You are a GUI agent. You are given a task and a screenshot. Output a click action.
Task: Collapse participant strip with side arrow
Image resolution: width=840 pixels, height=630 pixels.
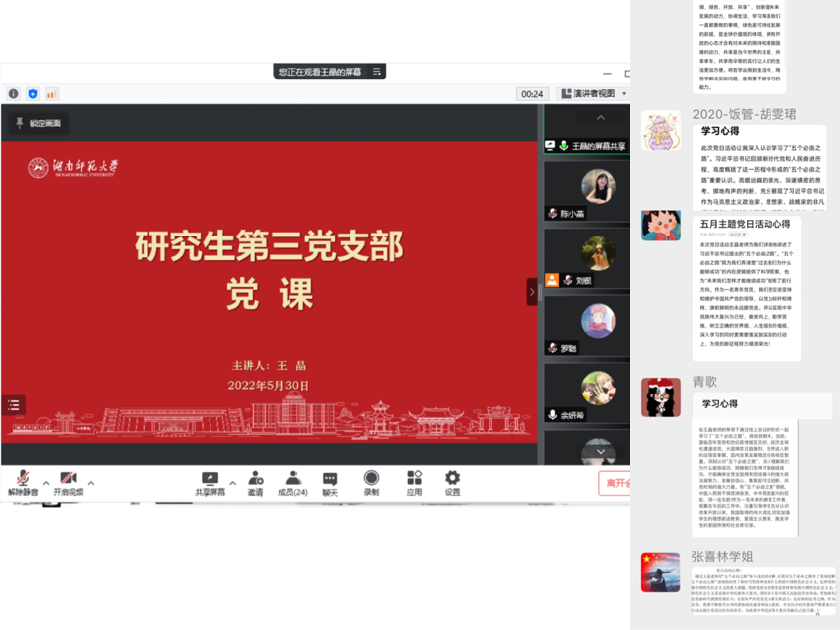(532, 292)
